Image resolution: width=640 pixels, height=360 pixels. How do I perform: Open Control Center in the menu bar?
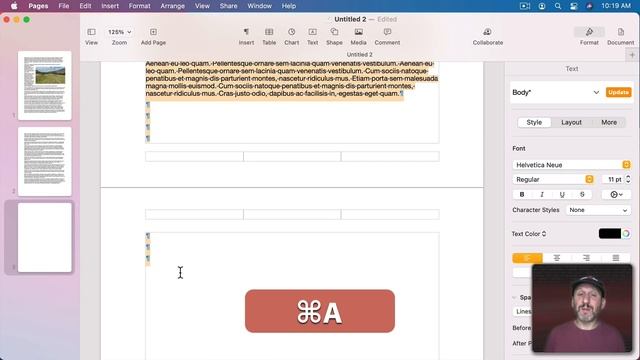[573, 6]
